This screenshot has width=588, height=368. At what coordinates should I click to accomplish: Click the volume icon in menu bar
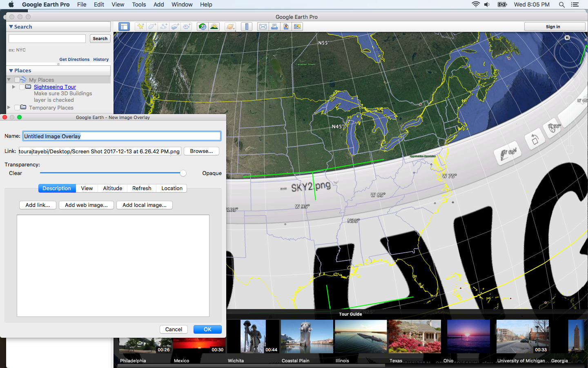click(487, 4)
